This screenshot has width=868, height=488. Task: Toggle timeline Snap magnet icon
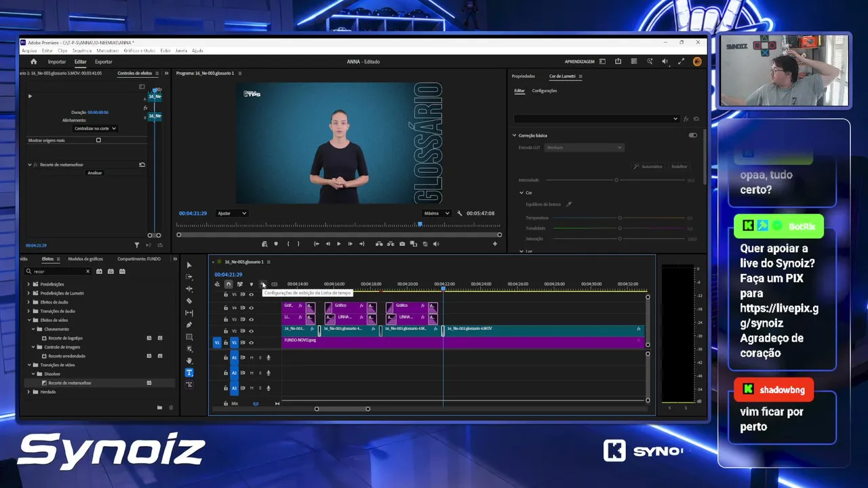(229, 284)
